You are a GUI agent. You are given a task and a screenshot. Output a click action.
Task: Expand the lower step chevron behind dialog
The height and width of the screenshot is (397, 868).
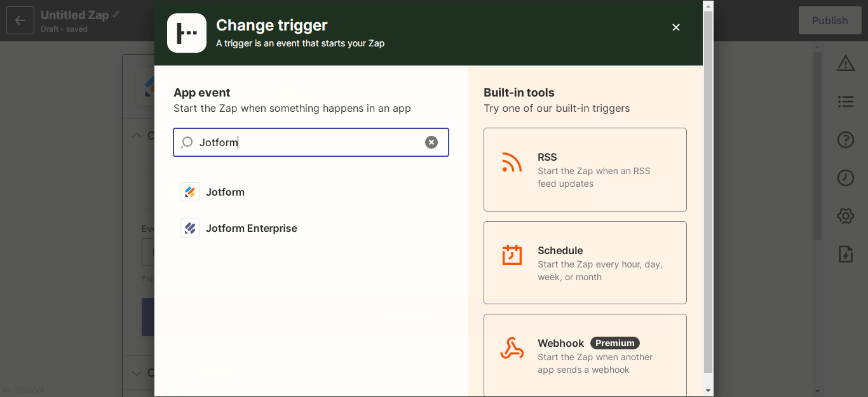tap(136, 373)
